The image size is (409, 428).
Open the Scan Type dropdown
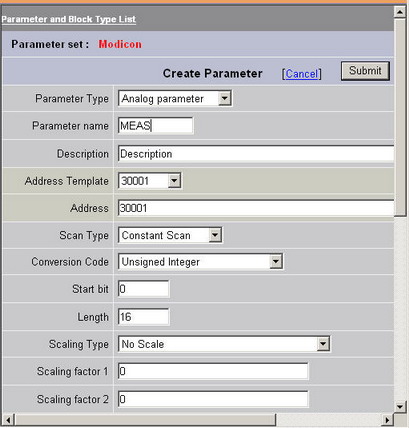pos(170,235)
